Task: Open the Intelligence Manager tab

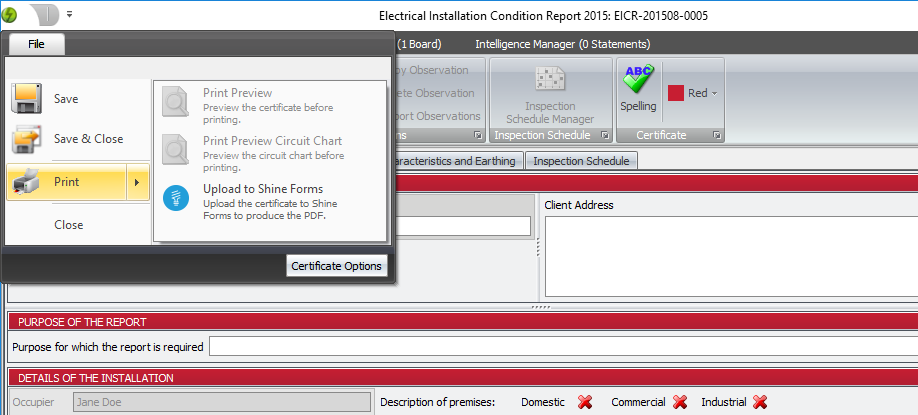Action: (562, 44)
